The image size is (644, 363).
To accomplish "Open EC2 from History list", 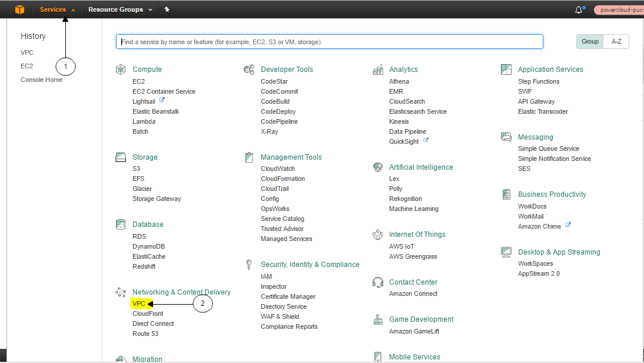I will click(x=26, y=66).
